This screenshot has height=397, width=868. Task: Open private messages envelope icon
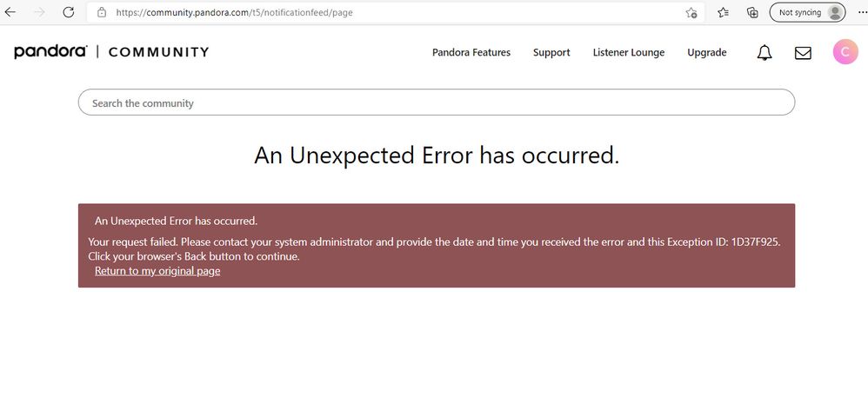[x=803, y=53]
